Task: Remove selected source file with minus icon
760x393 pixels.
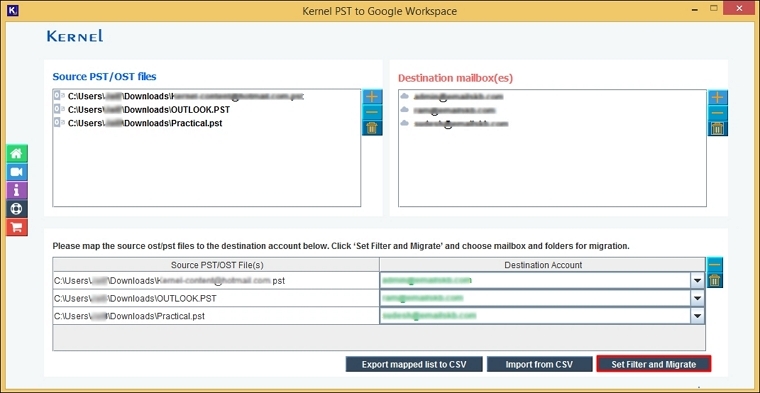Action: [372, 112]
